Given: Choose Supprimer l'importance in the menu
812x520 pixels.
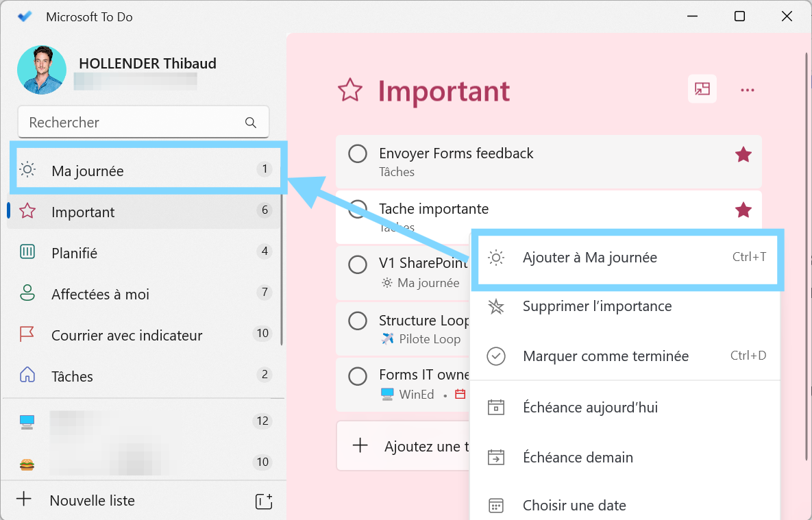Looking at the screenshot, I should [x=597, y=306].
